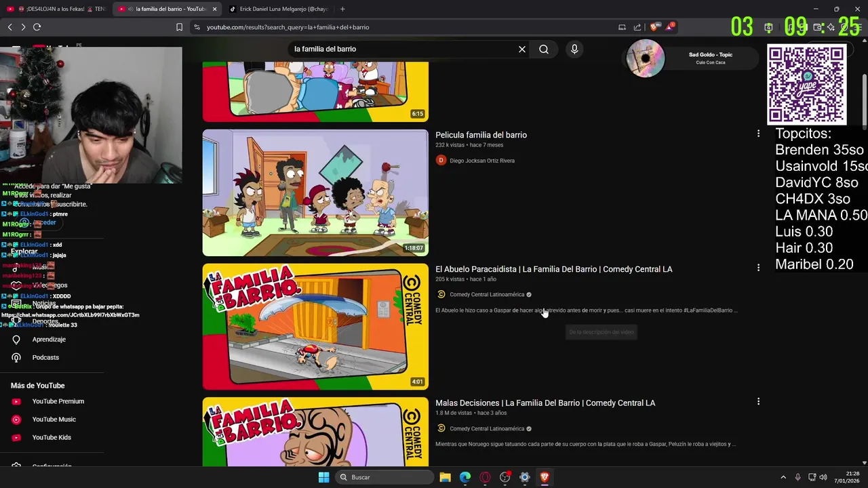868x488 pixels.
Task: Go forward with the browser forward arrow
Action: [23, 27]
